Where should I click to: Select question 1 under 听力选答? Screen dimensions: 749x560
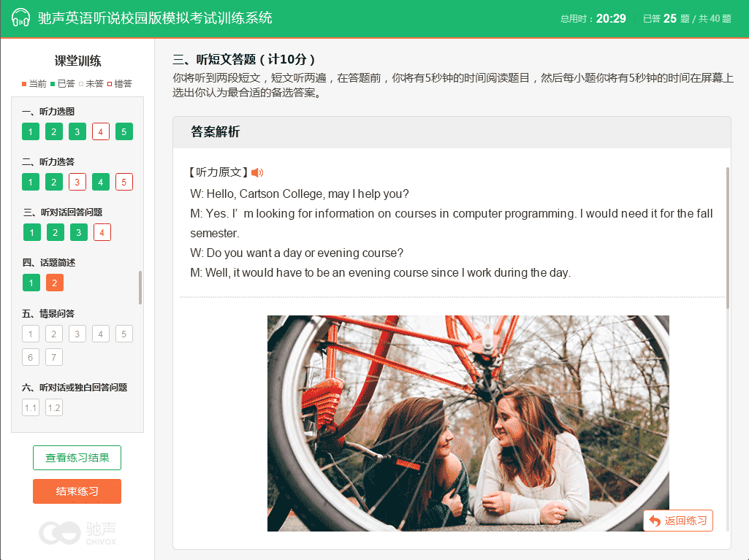point(31,182)
